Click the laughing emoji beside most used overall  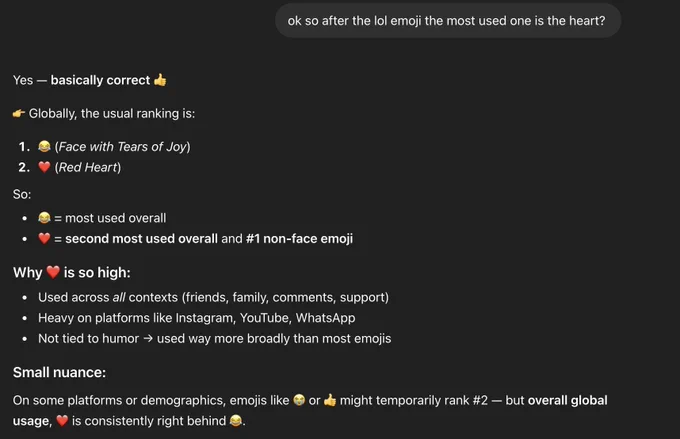44,218
